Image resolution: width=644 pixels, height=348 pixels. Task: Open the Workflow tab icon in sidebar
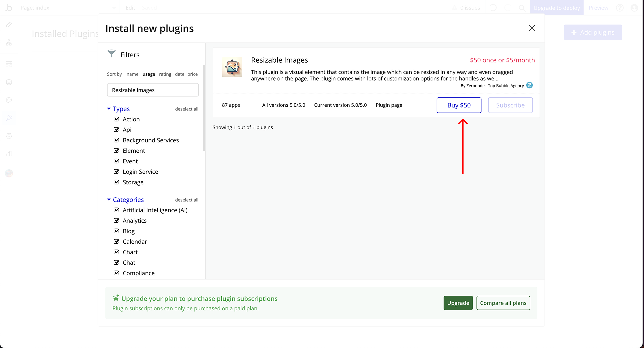tap(9, 43)
